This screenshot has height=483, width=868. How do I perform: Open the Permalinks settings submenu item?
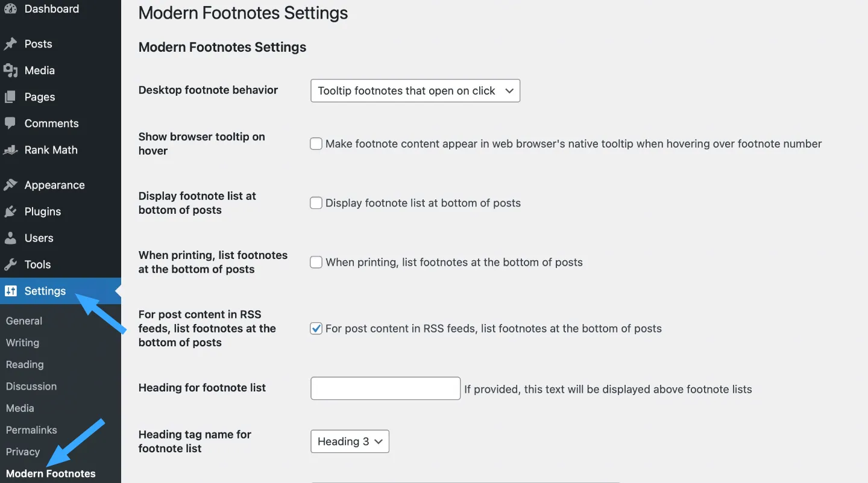pyautogui.click(x=31, y=430)
